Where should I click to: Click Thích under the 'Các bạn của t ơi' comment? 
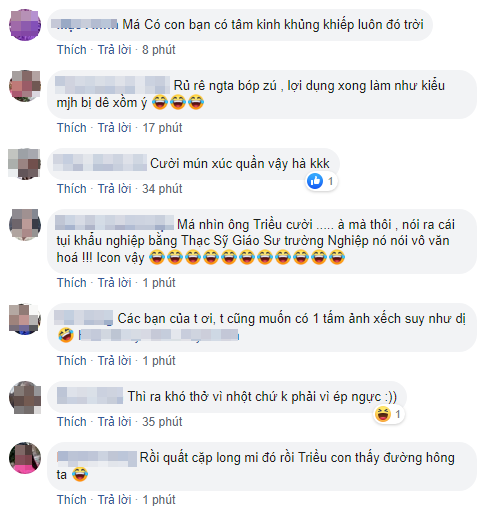coord(72,361)
